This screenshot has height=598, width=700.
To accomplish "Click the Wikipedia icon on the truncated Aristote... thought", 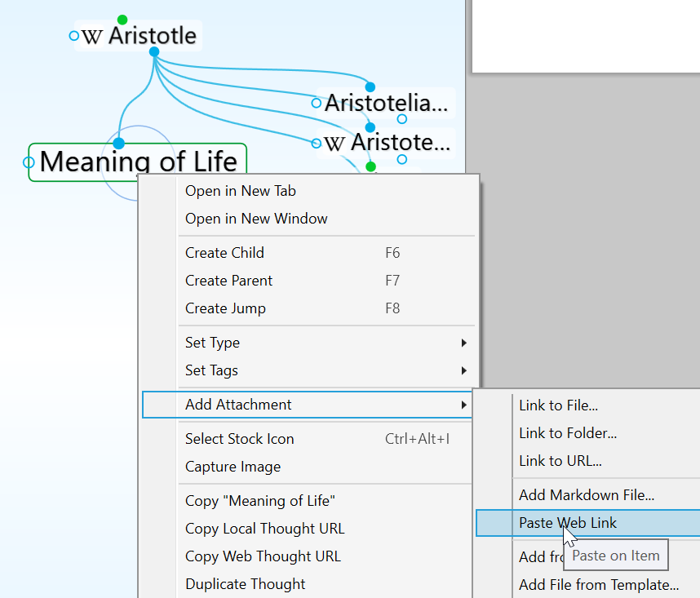I will (x=334, y=144).
